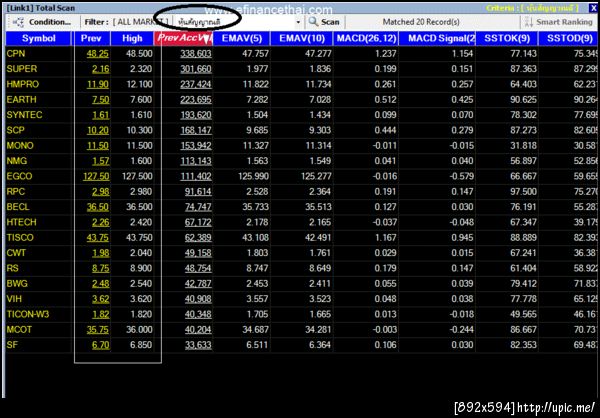600x418 pixels.
Task: Click EGCO EMAV(10) value 125.277
Action: click(x=316, y=176)
